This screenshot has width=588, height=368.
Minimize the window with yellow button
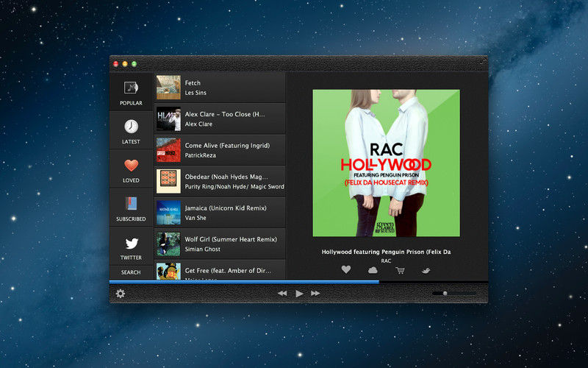click(x=125, y=64)
